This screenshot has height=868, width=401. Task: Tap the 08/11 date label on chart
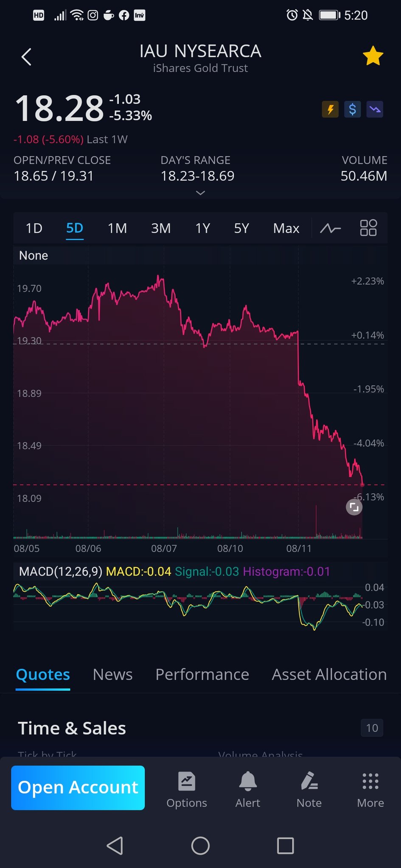coord(299,548)
